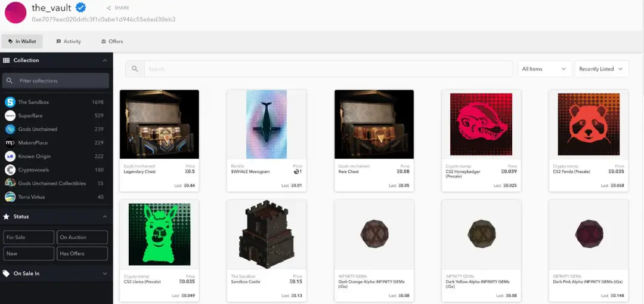
Task: Collapse the Status section
Action: pyautogui.click(x=105, y=217)
